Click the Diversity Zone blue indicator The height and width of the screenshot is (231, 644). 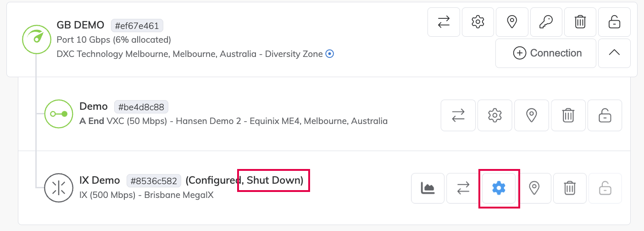(x=329, y=54)
